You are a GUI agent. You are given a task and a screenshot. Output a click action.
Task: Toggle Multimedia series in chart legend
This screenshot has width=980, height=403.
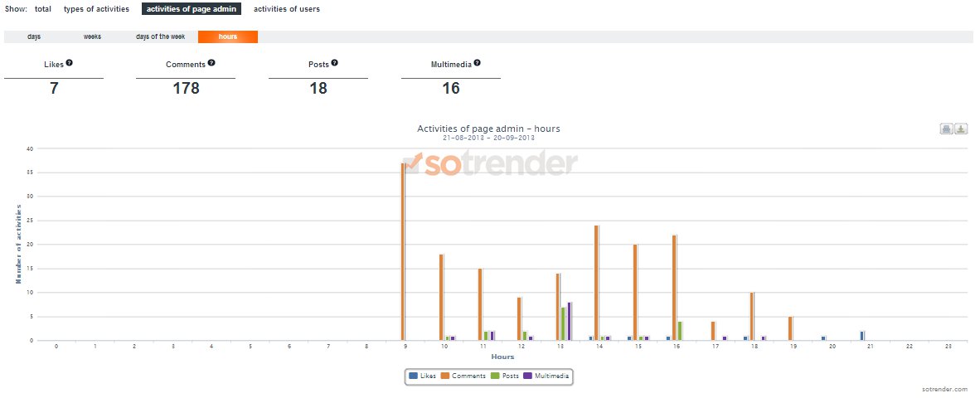tap(547, 376)
